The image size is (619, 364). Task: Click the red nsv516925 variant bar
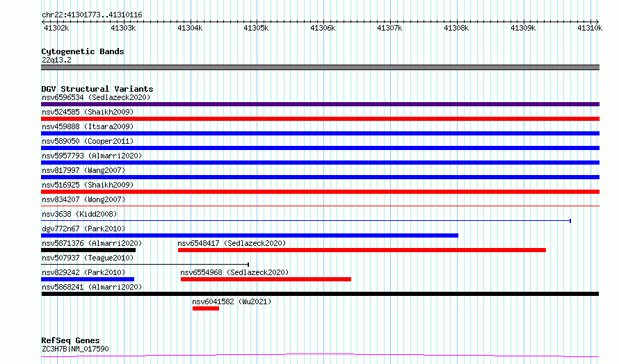click(320, 192)
